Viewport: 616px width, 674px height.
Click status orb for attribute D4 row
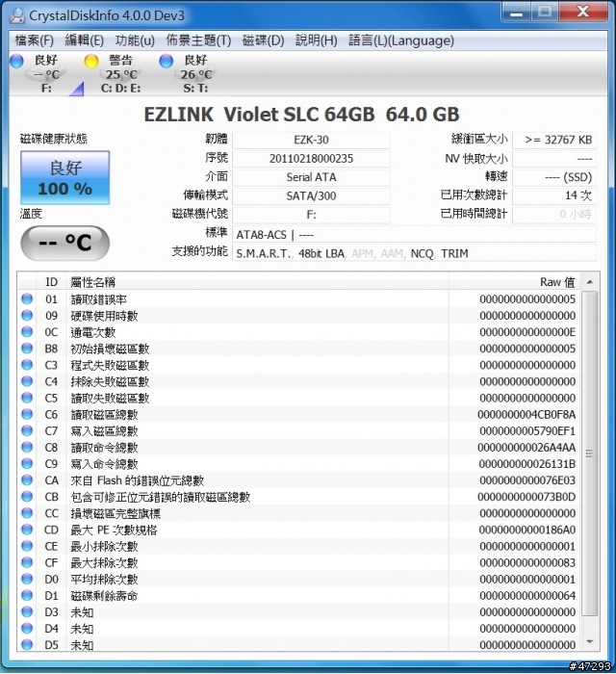coord(27,629)
